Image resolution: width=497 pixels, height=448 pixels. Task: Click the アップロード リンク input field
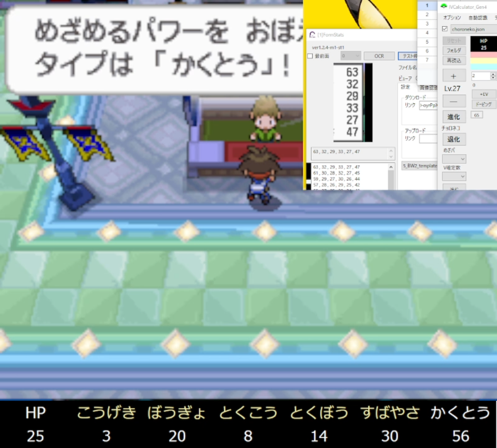428,139
